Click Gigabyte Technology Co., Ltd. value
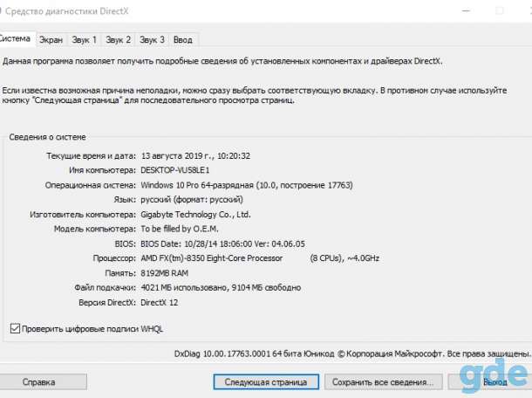 pyautogui.click(x=195, y=215)
